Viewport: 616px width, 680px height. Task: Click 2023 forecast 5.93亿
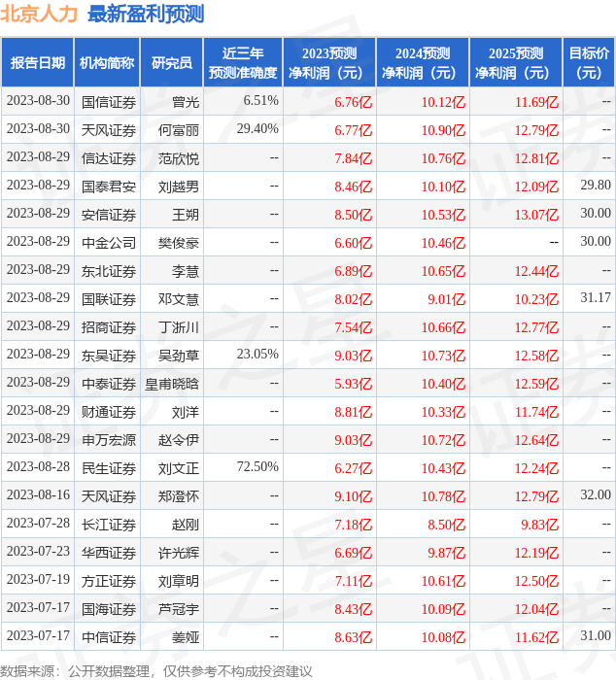(353, 385)
